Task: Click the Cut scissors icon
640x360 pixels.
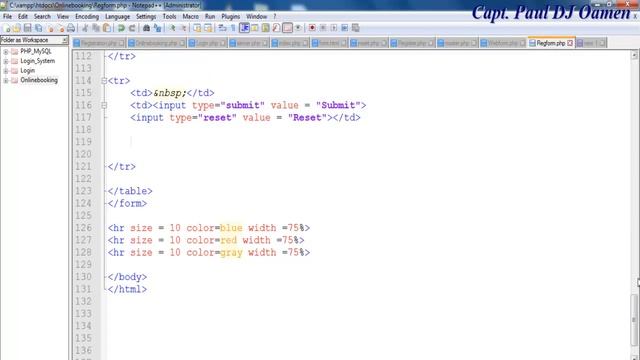Action: coord(85,28)
